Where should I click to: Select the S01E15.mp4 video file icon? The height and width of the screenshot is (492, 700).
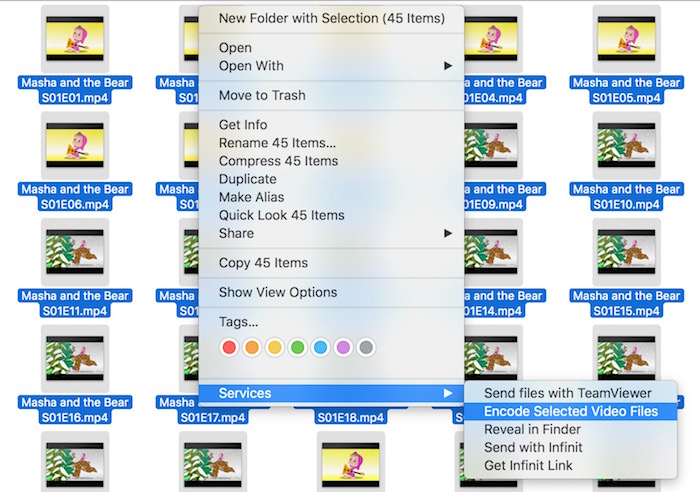click(625, 251)
